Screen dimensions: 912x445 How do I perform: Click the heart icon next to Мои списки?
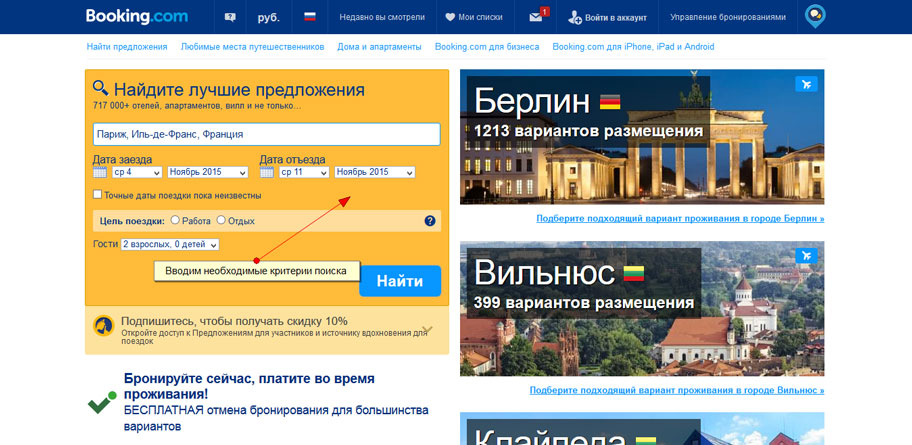[450, 17]
